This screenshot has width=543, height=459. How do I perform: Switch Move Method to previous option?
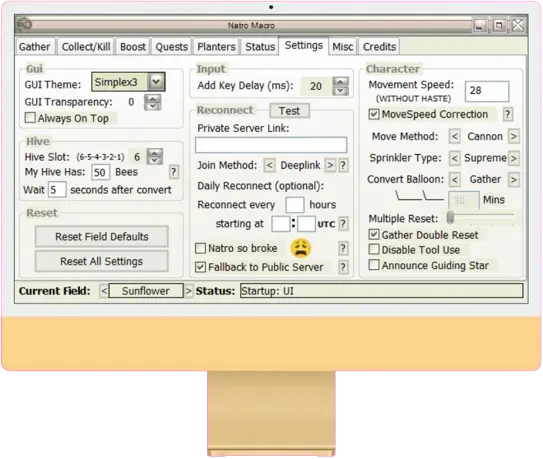[x=454, y=136]
